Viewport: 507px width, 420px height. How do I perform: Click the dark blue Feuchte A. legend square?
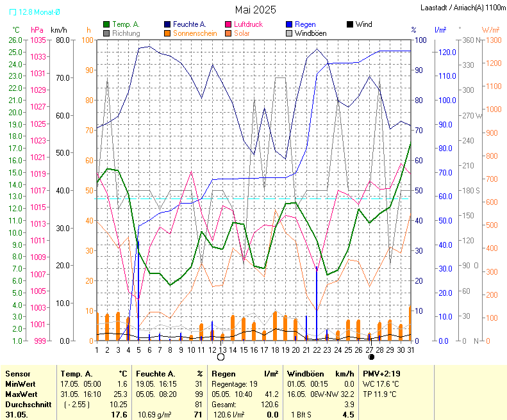pos(167,24)
